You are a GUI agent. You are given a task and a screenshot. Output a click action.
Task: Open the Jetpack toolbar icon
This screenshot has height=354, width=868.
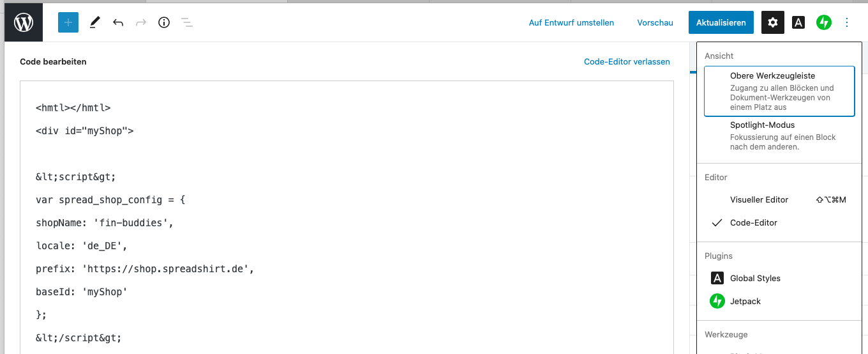pos(823,22)
